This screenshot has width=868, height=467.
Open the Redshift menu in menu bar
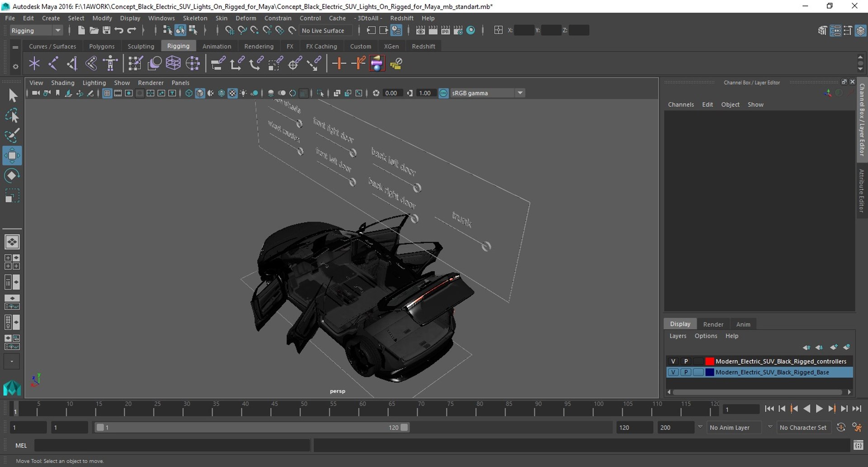click(401, 18)
